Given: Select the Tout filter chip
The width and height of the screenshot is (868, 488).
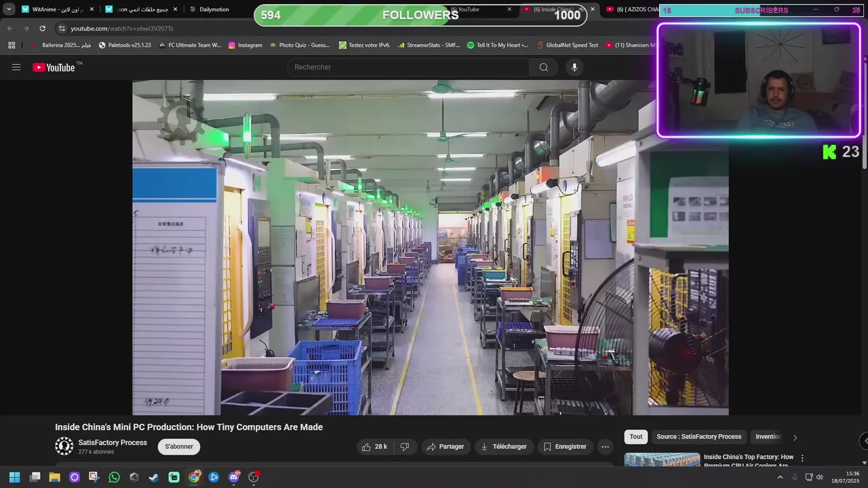Looking at the screenshot, I should coord(636,437).
